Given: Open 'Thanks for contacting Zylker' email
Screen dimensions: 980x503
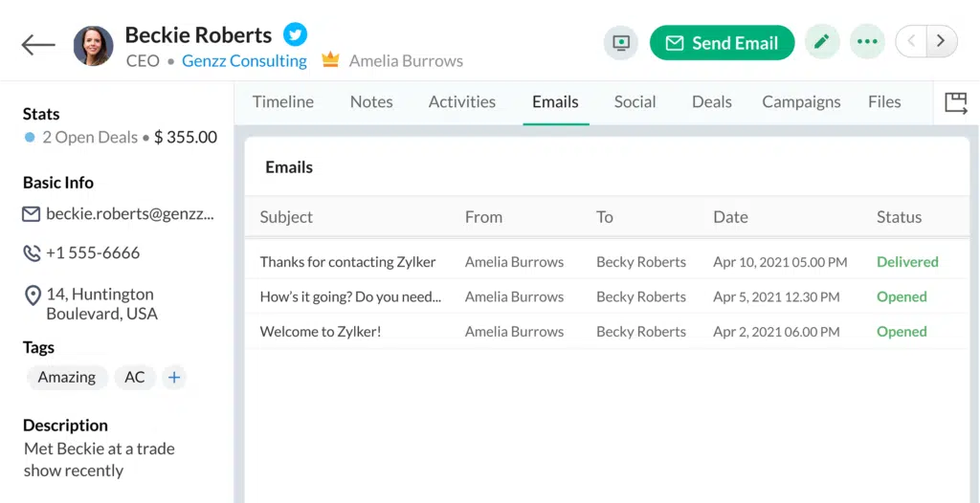Looking at the screenshot, I should [x=347, y=262].
